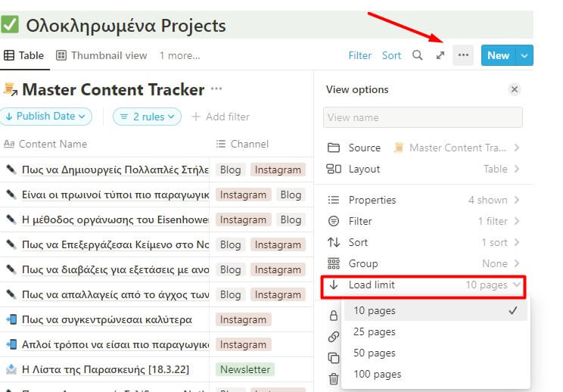Open the 2 rules filter dropdown
Viewport: 563px width, 392px height.
click(x=147, y=117)
